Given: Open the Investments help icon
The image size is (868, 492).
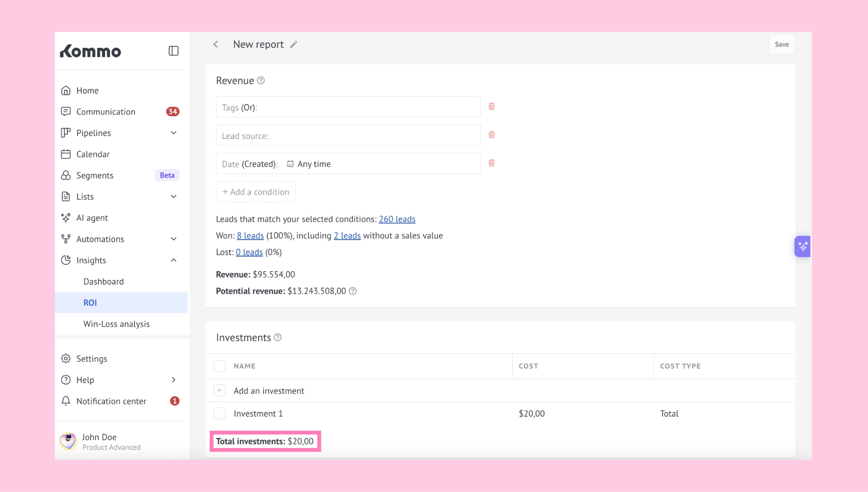Looking at the screenshot, I should (x=278, y=338).
